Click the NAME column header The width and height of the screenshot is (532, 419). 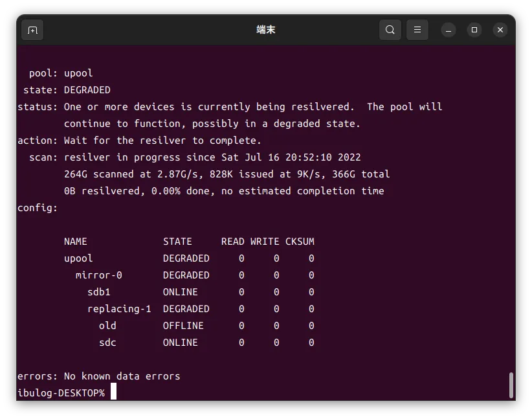pyautogui.click(x=75, y=242)
